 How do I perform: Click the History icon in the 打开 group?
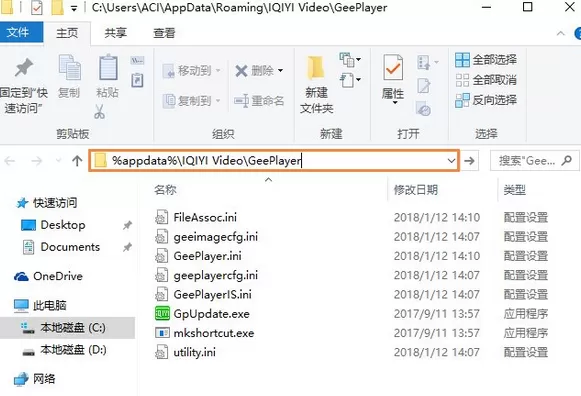[423, 109]
